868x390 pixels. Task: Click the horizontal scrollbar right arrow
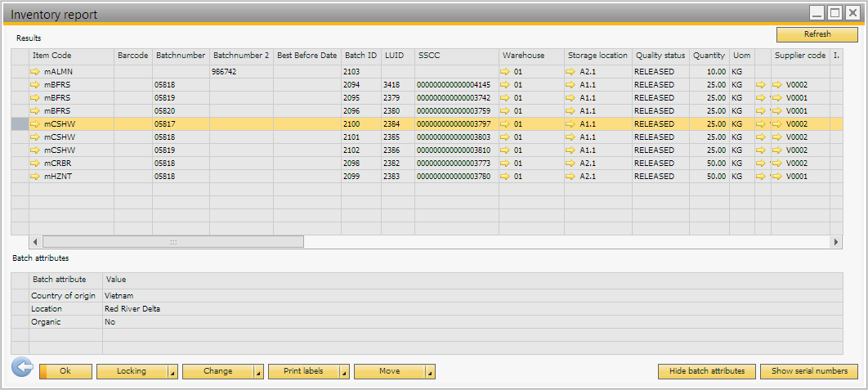point(835,242)
